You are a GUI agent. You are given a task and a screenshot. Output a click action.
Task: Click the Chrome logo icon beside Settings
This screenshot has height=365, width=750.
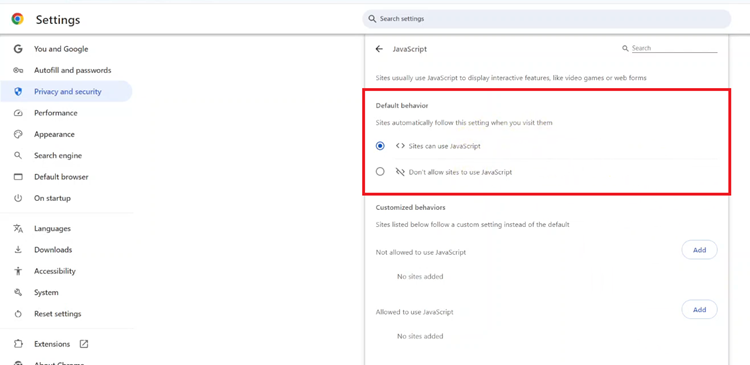click(18, 19)
